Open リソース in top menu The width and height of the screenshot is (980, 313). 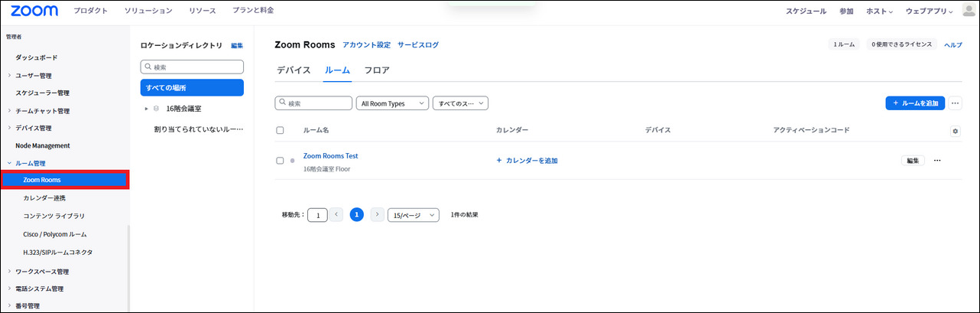pos(203,11)
